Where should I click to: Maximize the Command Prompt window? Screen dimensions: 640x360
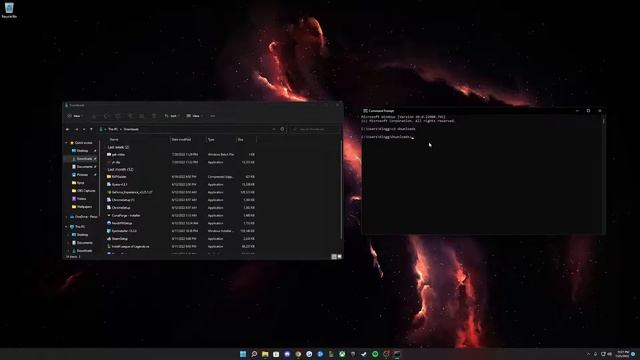tap(588, 111)
